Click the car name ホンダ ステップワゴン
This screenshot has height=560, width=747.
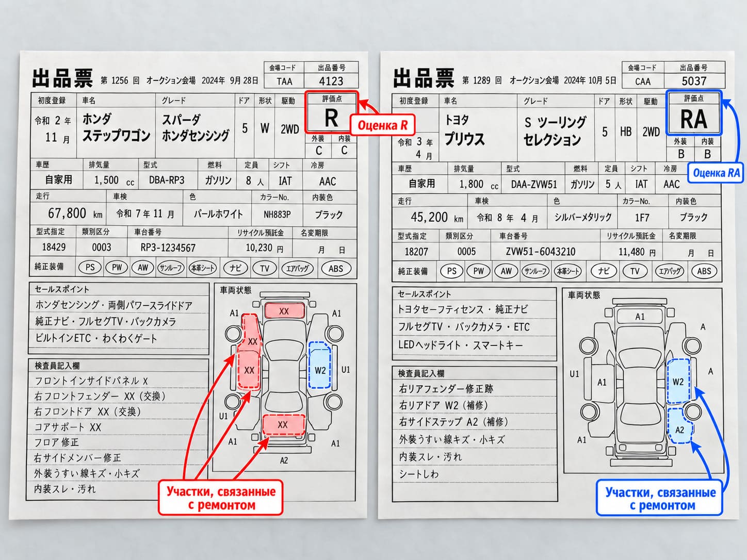coord(116,127)
